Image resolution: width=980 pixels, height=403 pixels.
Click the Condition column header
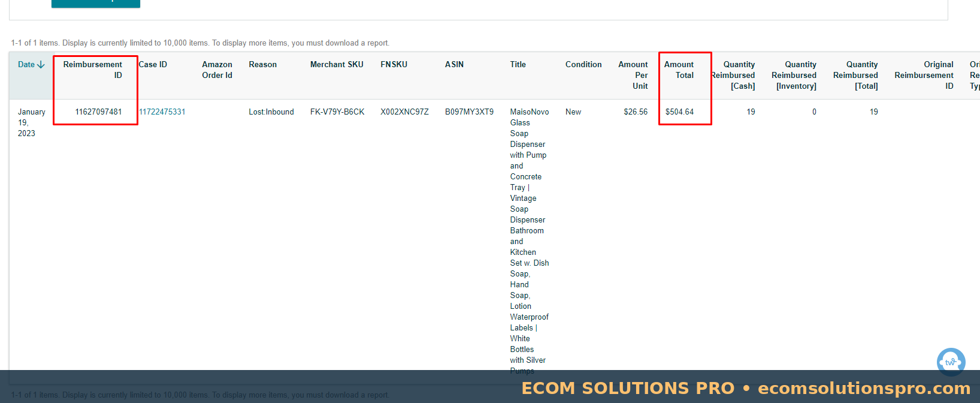click(x=583, y=64)
